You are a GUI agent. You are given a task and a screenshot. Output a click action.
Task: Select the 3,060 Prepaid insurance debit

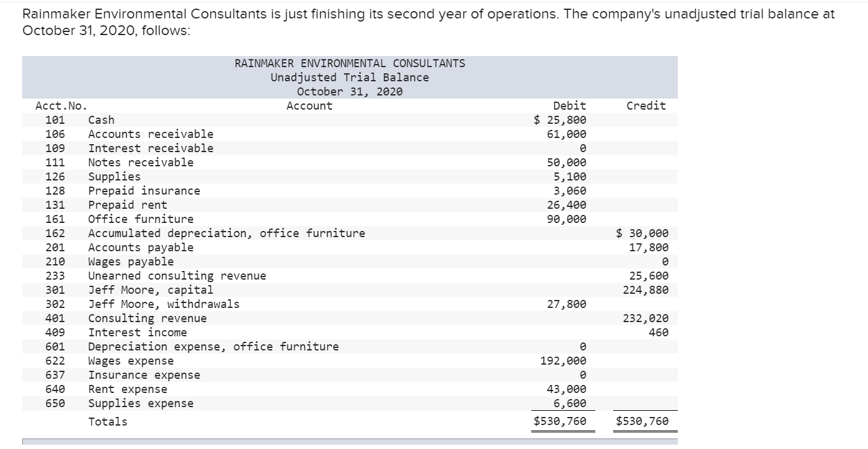pos(569,190)
